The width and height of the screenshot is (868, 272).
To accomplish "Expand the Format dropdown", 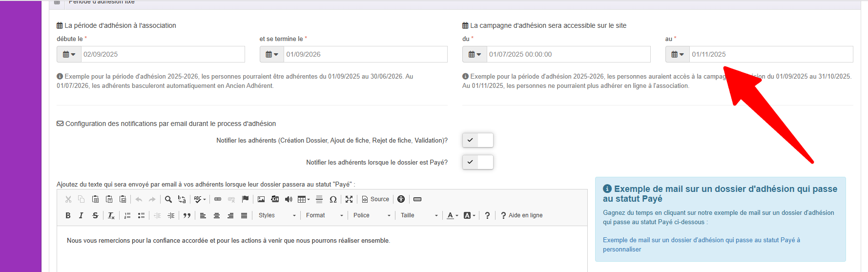I will [x=324, y=215].
